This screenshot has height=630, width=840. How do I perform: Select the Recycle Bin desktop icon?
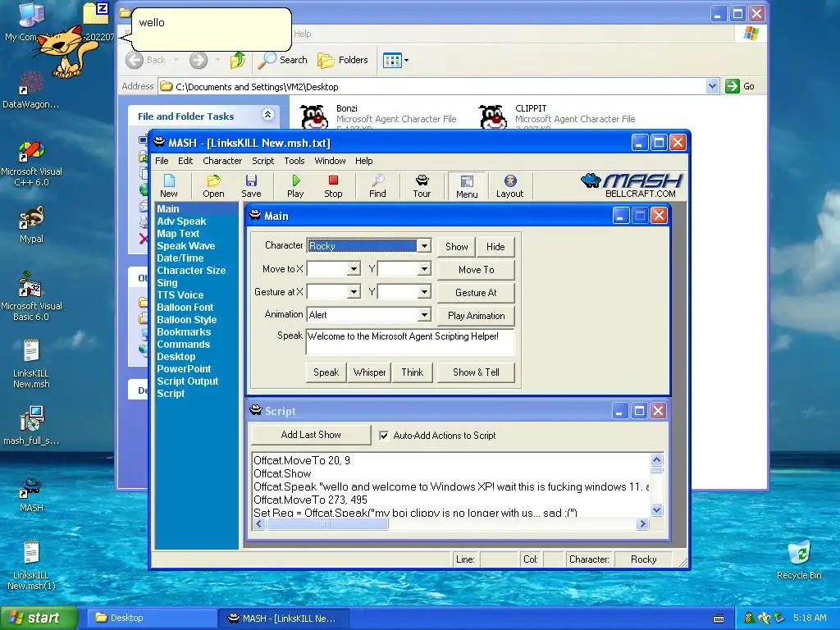[x=799, y=559]
